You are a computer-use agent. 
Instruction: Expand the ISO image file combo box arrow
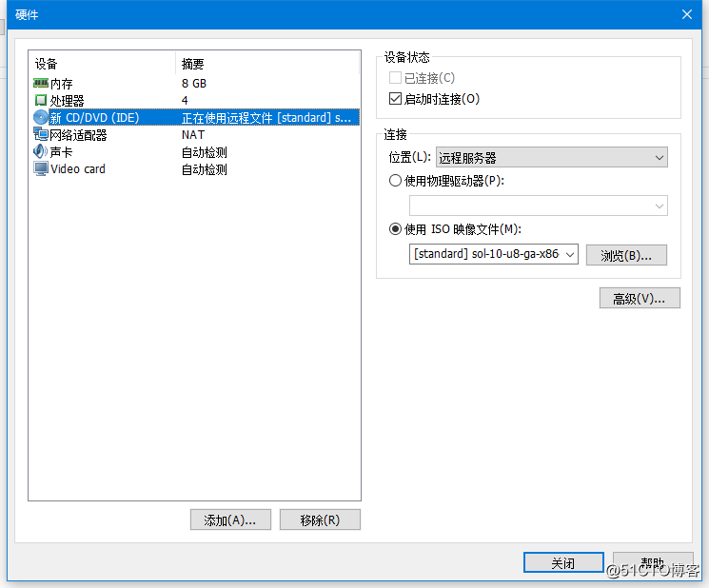pos(570,254)
